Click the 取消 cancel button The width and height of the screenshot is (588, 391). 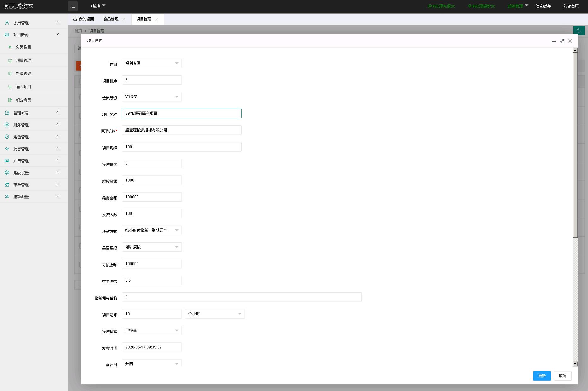(x=562, y=376)
